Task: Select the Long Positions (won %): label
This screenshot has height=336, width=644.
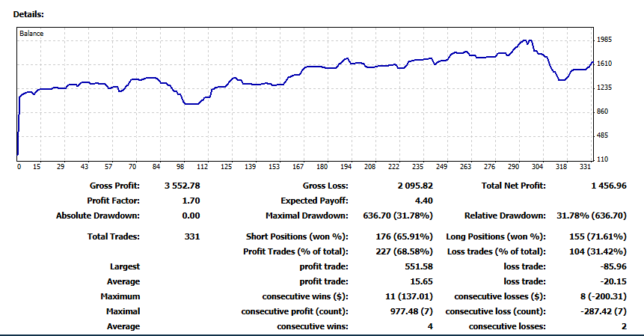Action: pos(496,236)
